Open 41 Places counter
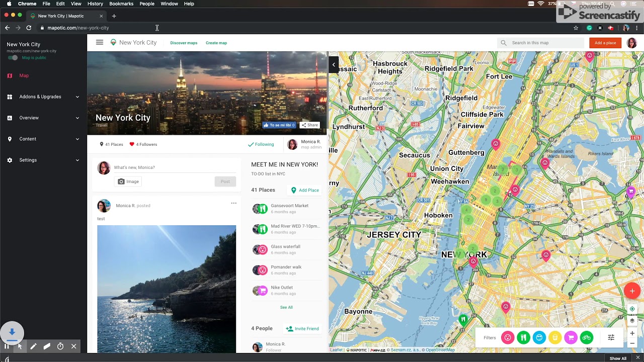644x362 pixels. (111, 144)
